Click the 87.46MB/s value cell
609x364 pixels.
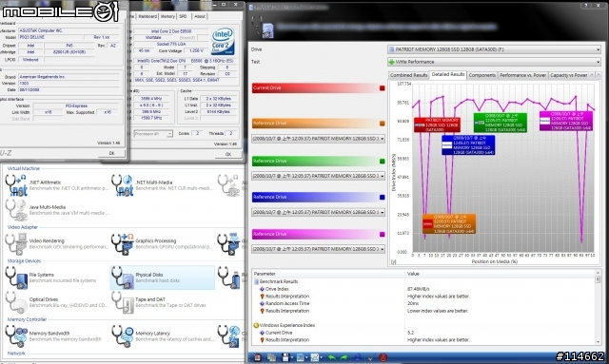pos(419,289)
